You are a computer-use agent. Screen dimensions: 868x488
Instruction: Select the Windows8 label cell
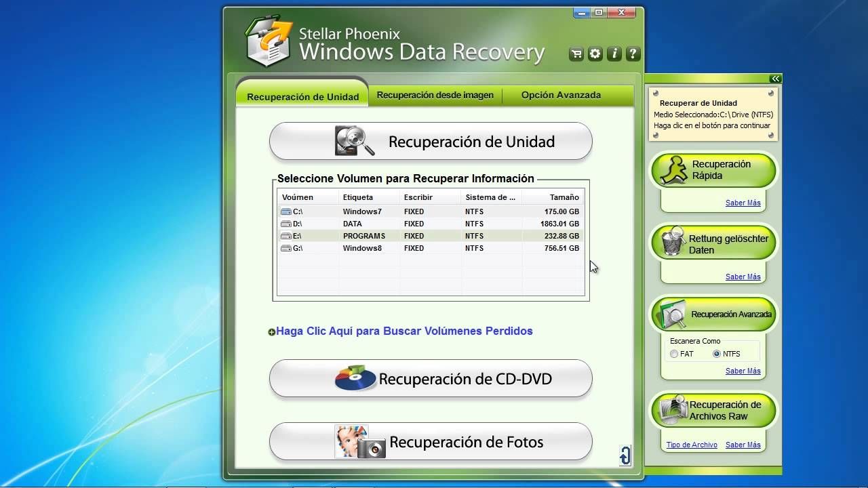click(x=362, y=248)
